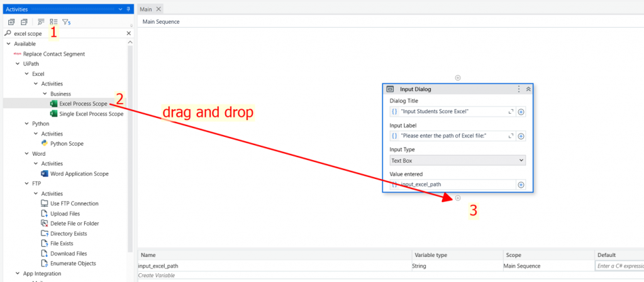Click the Replace Contact Segment activity icon
Viewport: 644px width, 282px height.
[17, 53]
